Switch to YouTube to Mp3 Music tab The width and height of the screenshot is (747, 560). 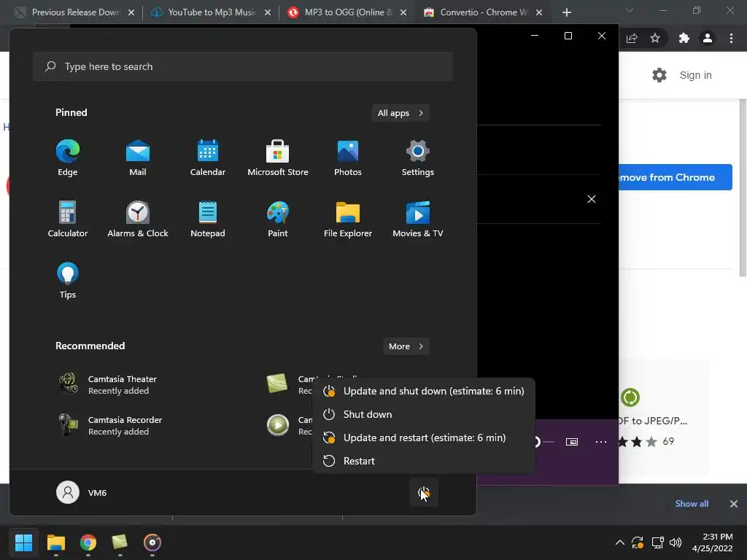point(211,12)
